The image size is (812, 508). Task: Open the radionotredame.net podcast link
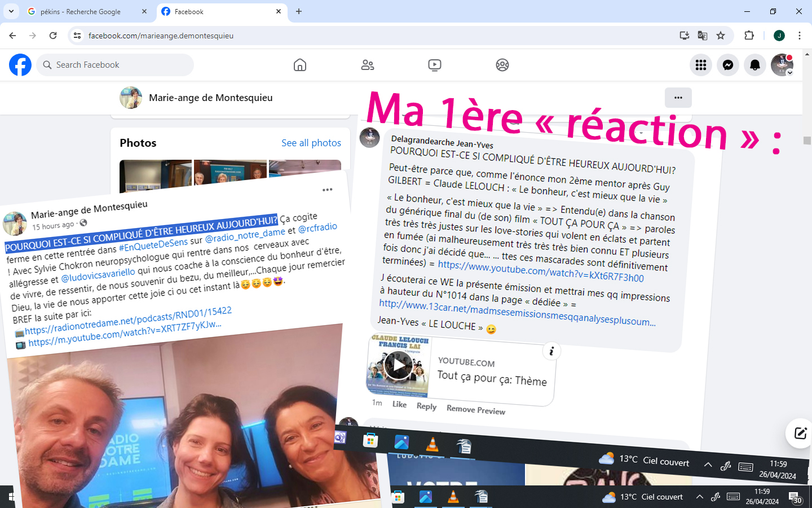[128, 322]
